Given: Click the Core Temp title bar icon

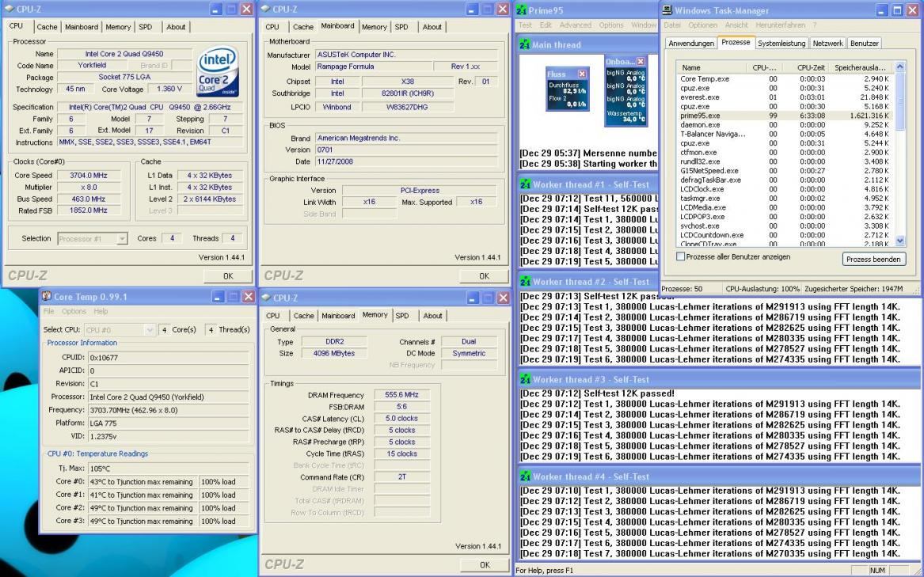Looking at the screenshot, I should (x=47, y=297).
